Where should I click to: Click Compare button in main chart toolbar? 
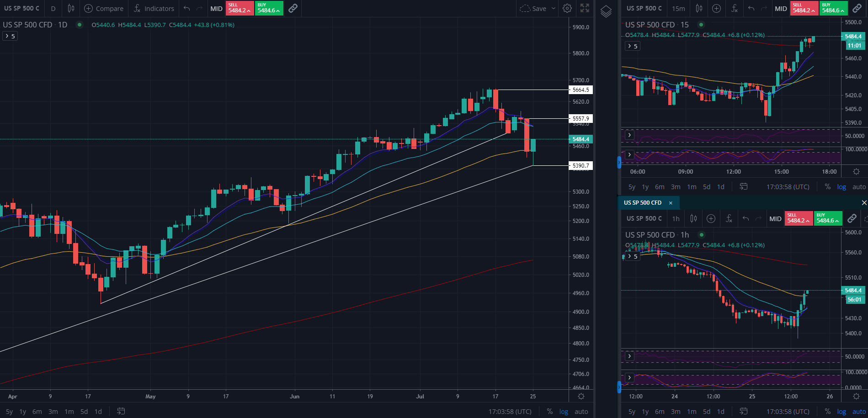tap(104, 8)
